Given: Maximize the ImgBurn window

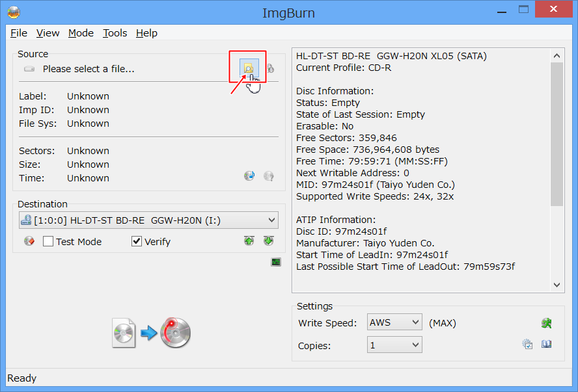Looking at the screenshot, I should [523, 10].
